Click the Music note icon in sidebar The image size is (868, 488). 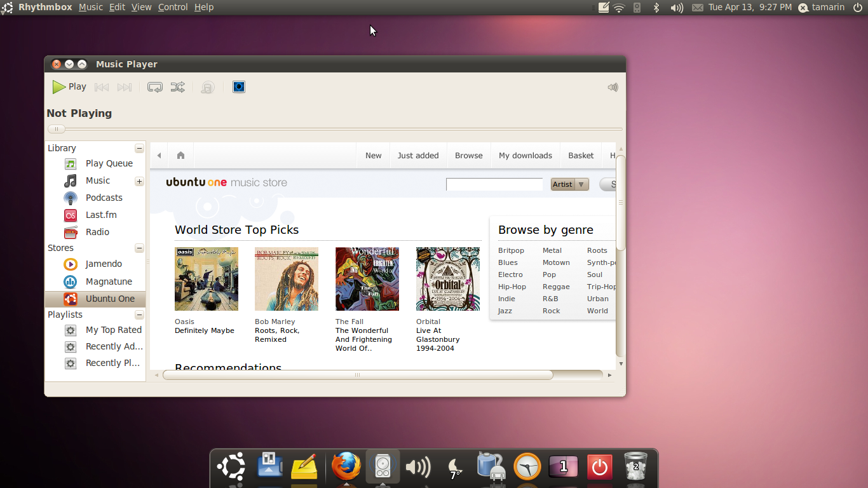(71, 180)
